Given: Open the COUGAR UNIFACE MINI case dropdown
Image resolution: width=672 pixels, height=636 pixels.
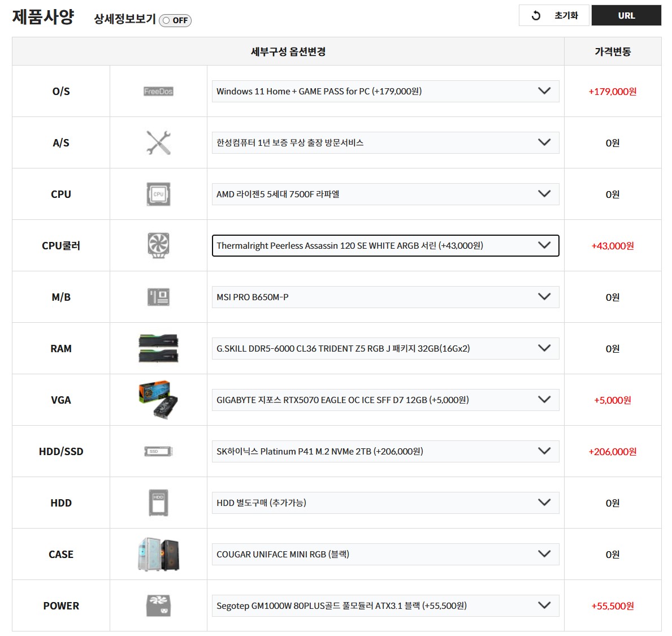Looking at the screenshot, I should pyautogui.click(x=385, y=554).
